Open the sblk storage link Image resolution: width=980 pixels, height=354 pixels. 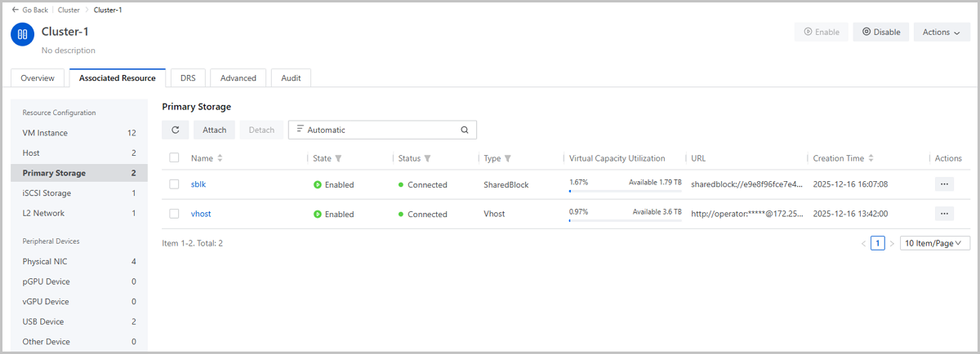click(198, 184)
